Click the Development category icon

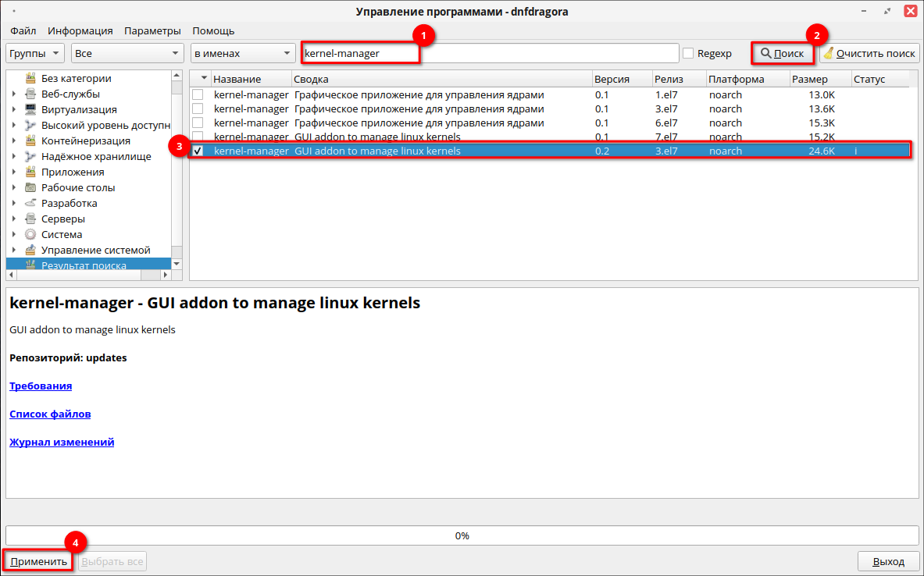[x=30, y=203]
